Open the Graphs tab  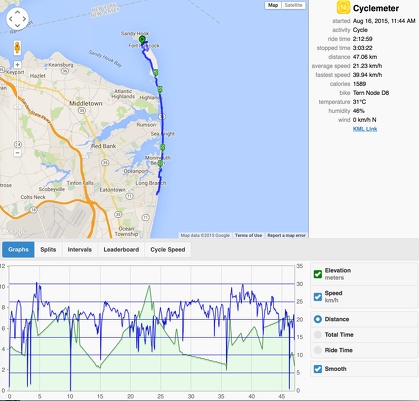18,250
